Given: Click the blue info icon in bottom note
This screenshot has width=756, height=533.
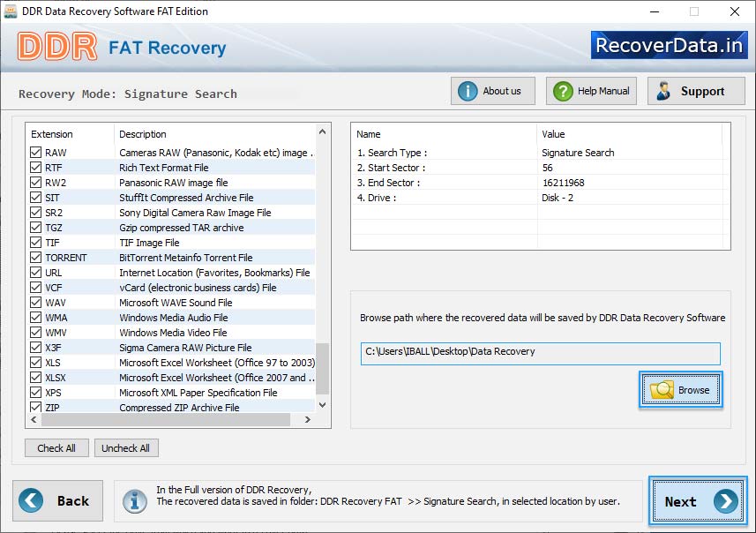Looking at the screenshot, I should (134, 501).
